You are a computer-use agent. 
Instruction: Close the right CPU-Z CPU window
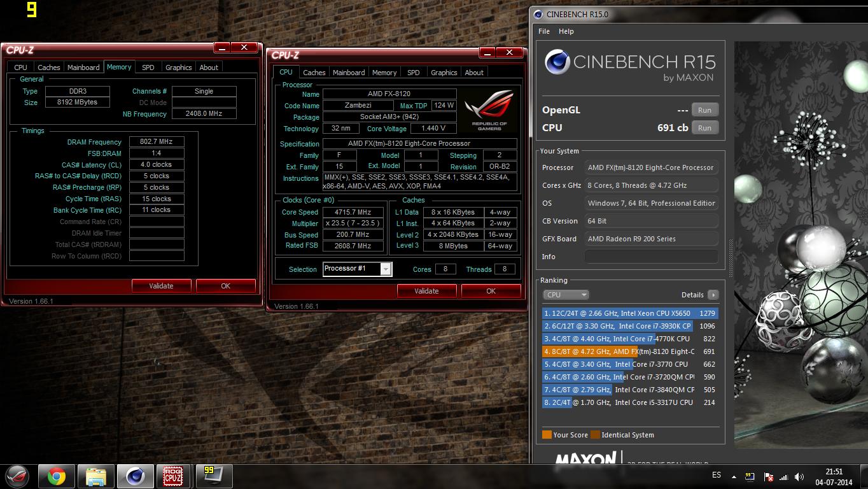pos(509,52)
